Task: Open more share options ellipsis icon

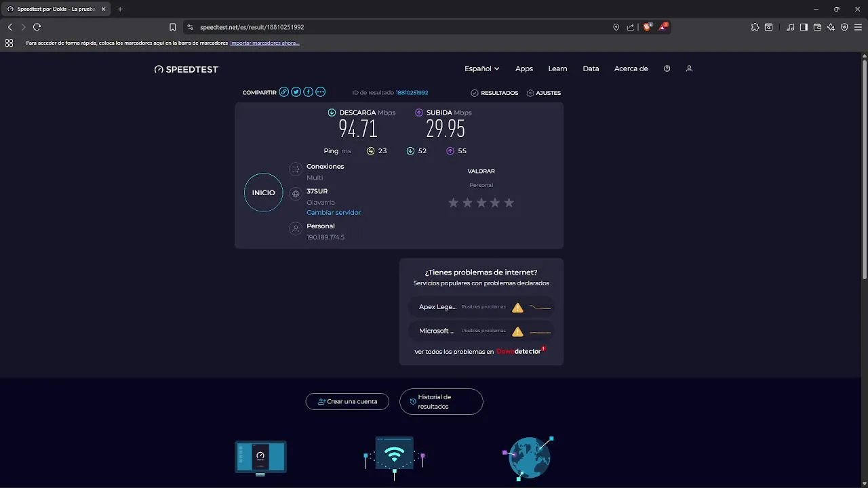Action: point(320,92)
